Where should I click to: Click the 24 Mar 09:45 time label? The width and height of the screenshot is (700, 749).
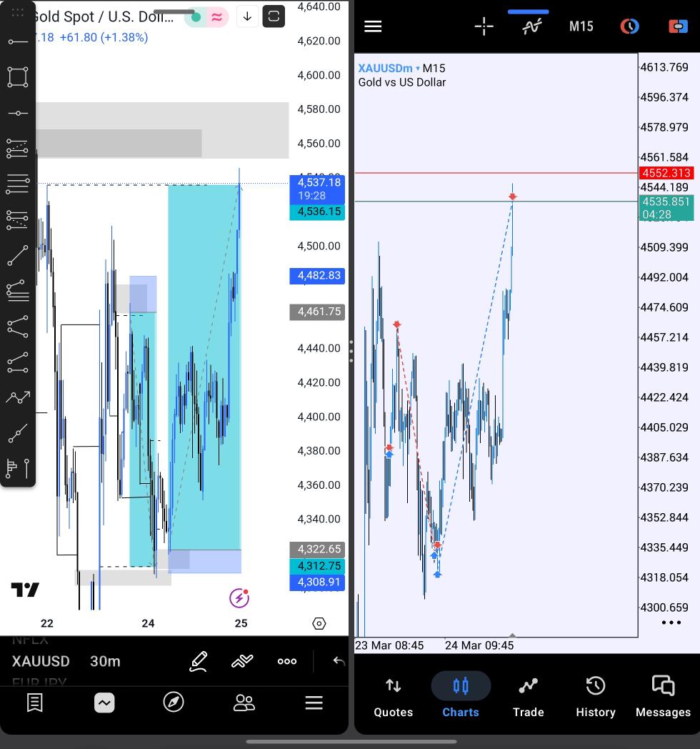click(479, 646)
